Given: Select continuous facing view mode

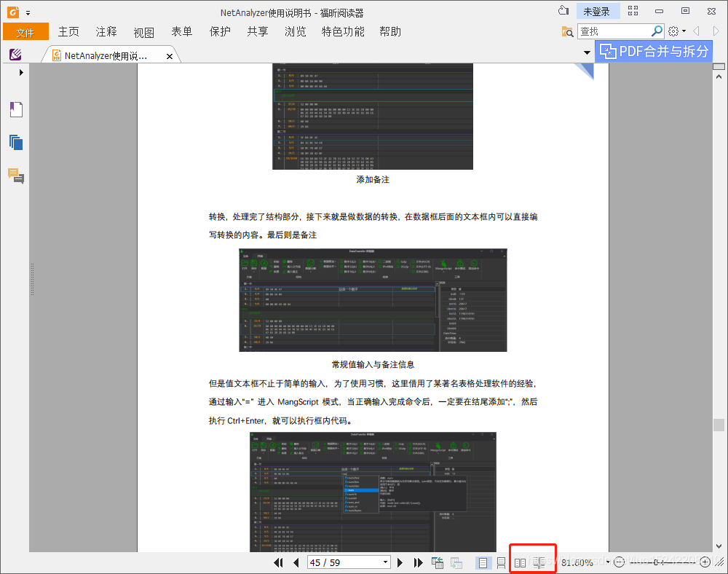Looking at the screenshot, I should tap(539, 563).
